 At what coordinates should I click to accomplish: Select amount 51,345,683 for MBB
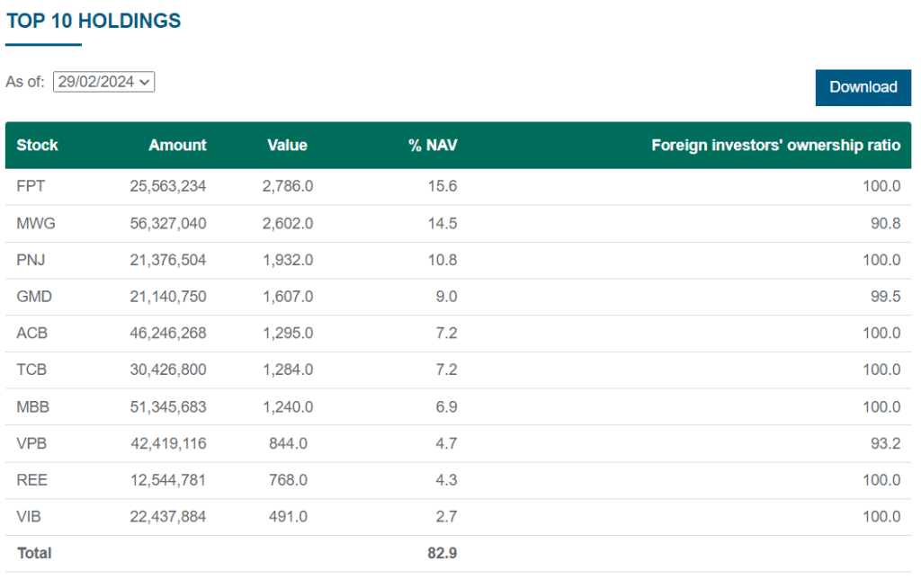coord(168,406)
